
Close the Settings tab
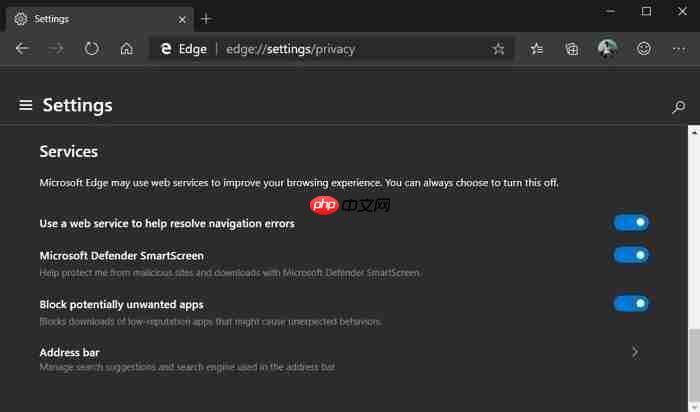pos(182,19)
